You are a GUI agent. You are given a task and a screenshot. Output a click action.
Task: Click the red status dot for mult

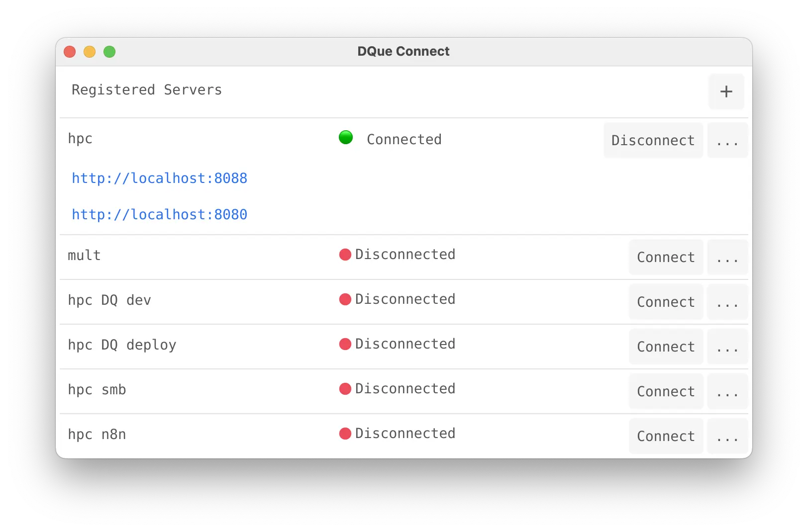(x=345, y=255)
